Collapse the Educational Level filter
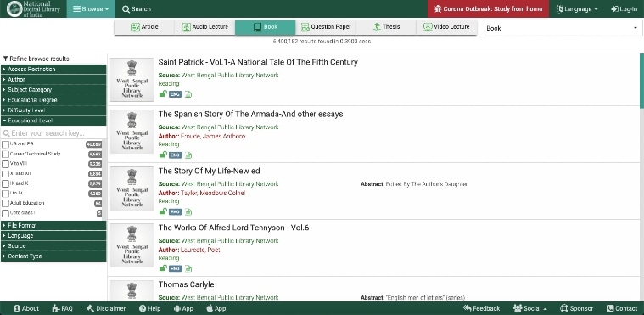This screenshot has height=315, width=644. click(53, 121)
